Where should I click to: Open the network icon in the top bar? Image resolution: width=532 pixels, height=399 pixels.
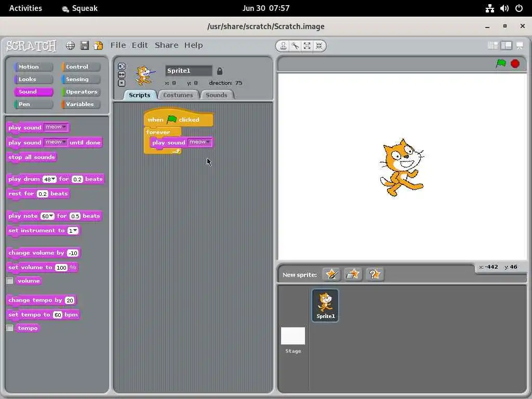pyautogui.click(x=489, y=8)
